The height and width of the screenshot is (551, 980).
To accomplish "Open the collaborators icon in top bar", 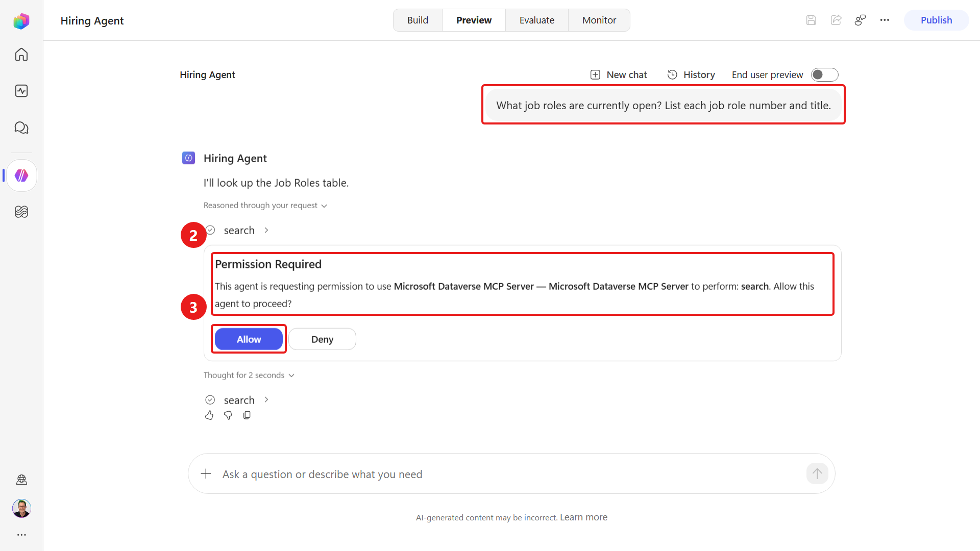I will click(860, 20).
